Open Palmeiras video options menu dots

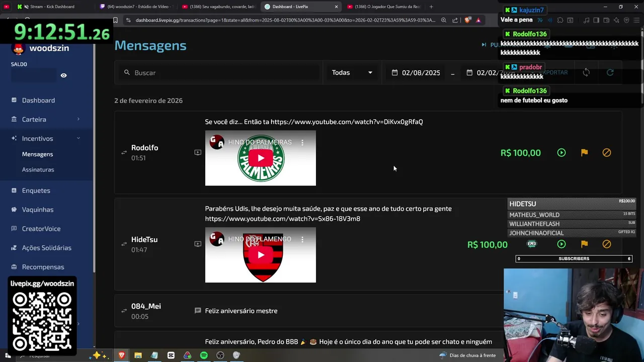click(302, 142)
